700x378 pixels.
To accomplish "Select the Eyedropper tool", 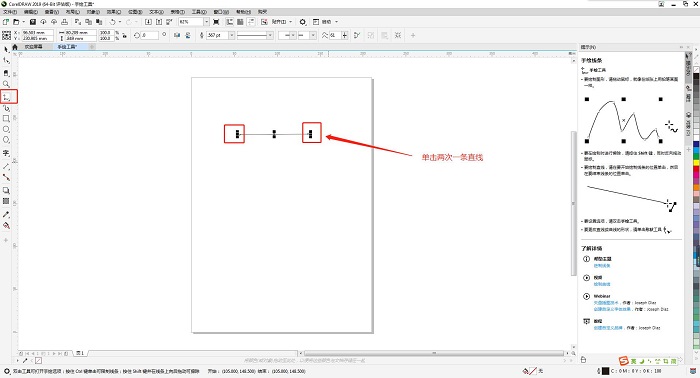I will tap(6, 215).
